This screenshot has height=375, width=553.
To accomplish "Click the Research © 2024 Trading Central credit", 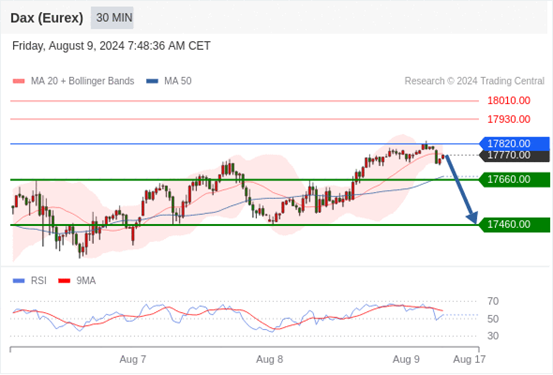I will pyautogui.click(x=474, y=81).
